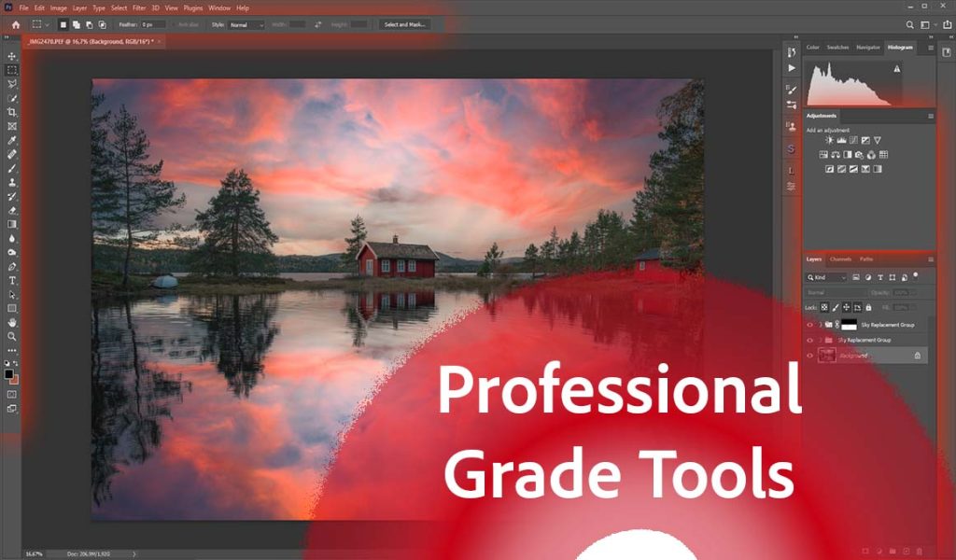Open the Kind filter dropdown
956x560 pixels.
click(x=827, y=277)
